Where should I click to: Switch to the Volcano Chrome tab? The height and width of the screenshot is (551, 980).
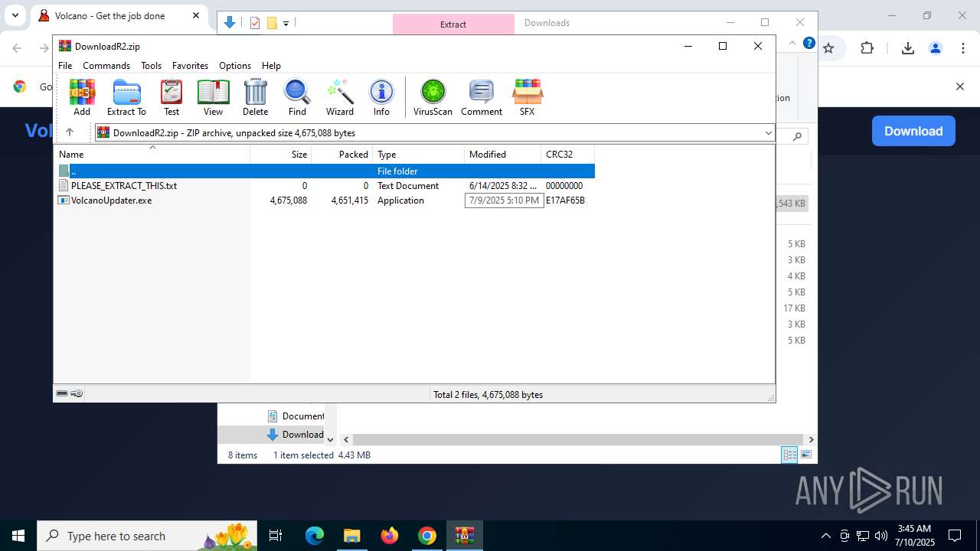point(119,16)
